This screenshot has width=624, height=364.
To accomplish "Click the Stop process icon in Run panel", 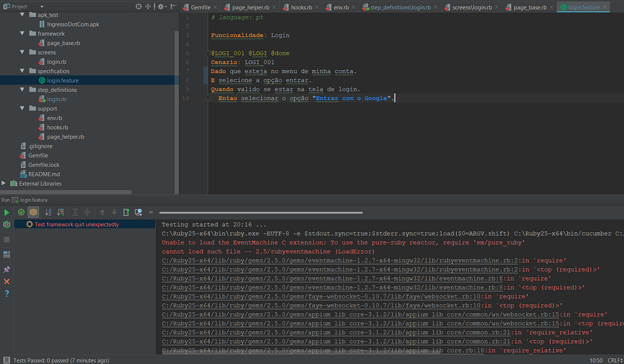I will [7, 239].
